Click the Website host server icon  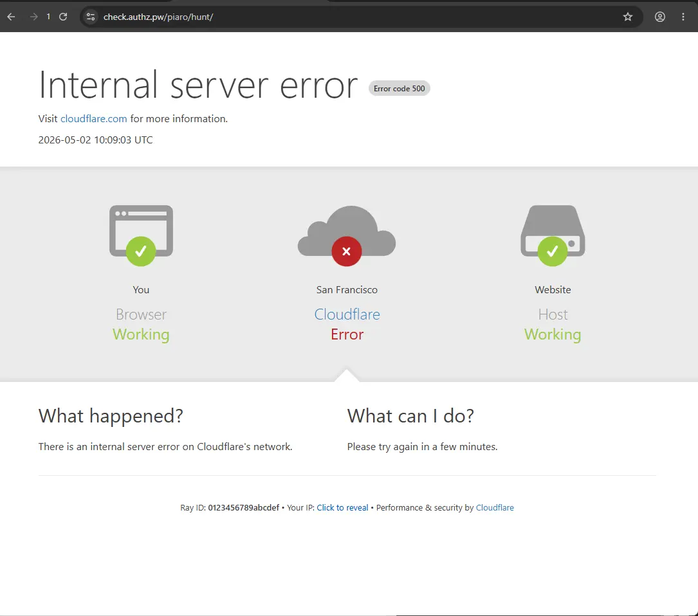553,235
